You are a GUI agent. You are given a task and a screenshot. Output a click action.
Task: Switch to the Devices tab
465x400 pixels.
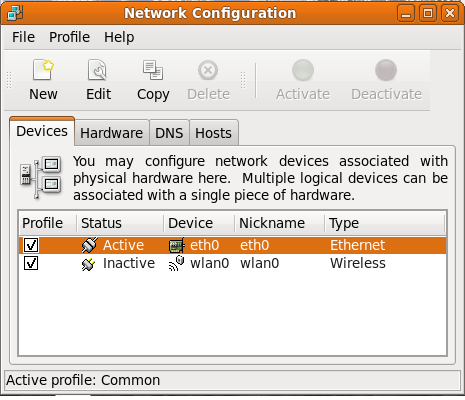click(42, 131)
